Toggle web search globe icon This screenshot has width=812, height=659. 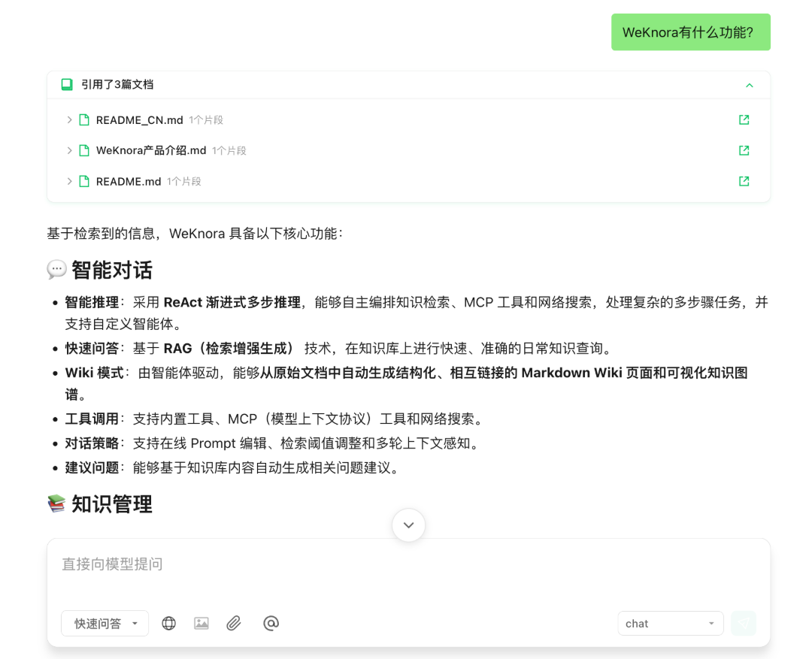click(x=169, y=623)
